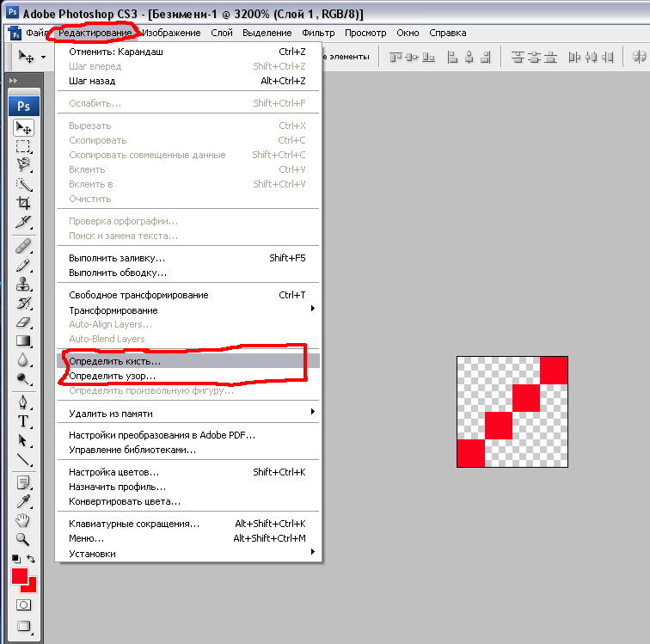The width and height of the screenshot is (650, 644).
Task: Select the Rectangular Marquee tool
Action: [x=23, y=146]
